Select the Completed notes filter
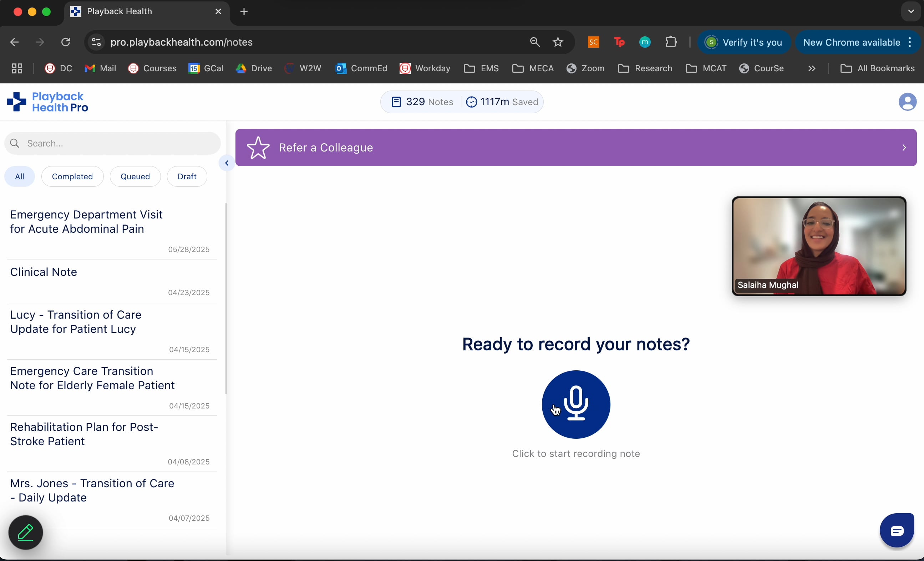 72,176
